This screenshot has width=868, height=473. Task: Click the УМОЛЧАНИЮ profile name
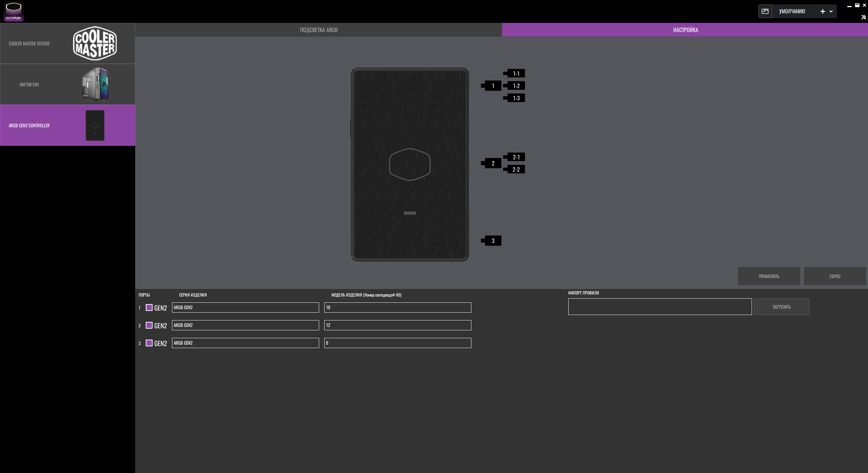792,11
